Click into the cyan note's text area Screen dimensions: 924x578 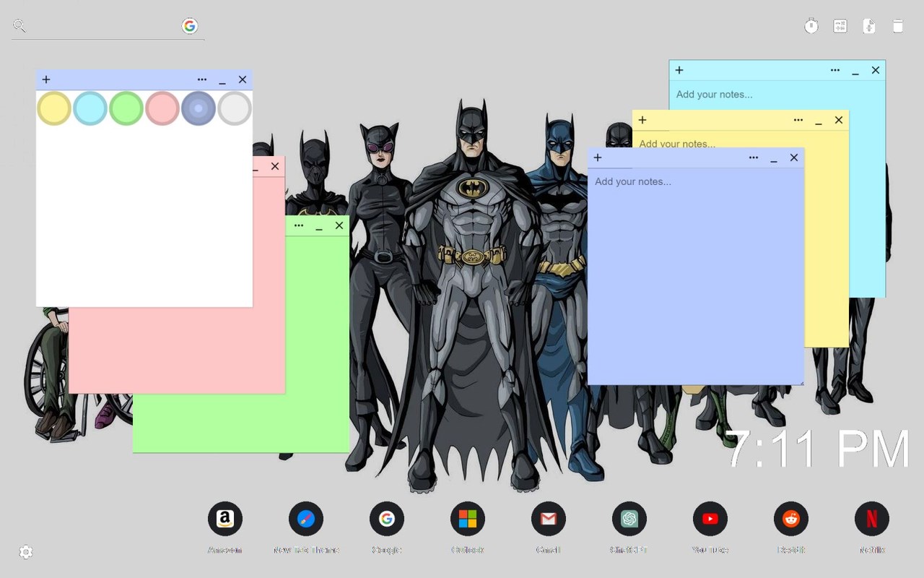click(777, 95)
